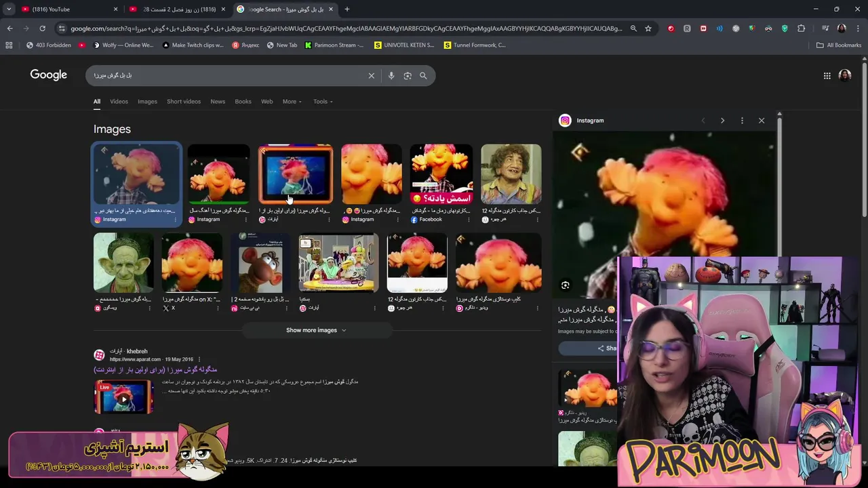This screenshot has height=488, width=868.
Task: Click the browser address bar
Action: [x=346, y=28]
